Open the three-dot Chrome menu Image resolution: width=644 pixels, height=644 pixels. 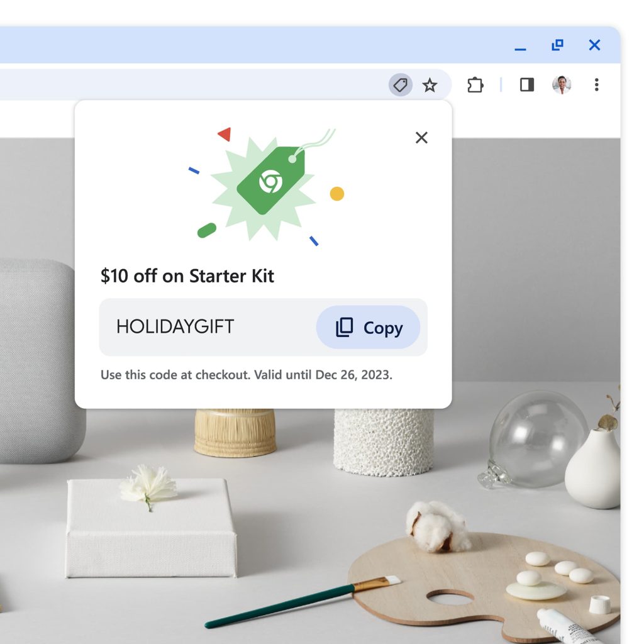pos(596,85)
